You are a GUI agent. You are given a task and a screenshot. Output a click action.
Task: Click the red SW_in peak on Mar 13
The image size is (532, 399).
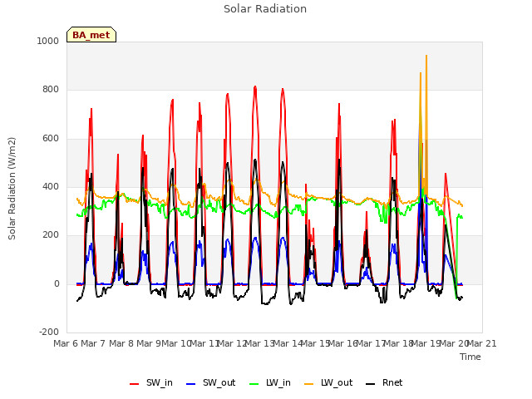point(255,87)
